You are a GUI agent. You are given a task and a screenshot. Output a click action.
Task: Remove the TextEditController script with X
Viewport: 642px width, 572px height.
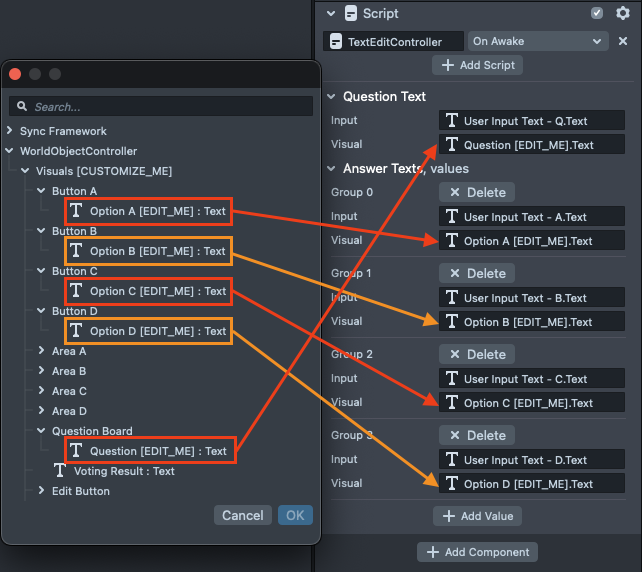(623, 41)
